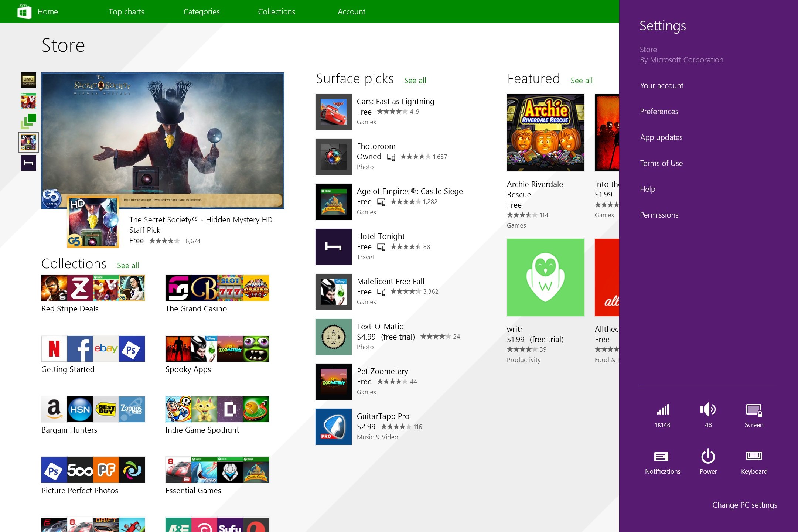Switch to the Top charts section
This screenshot has width=798, height=532.
click(126, 11)
